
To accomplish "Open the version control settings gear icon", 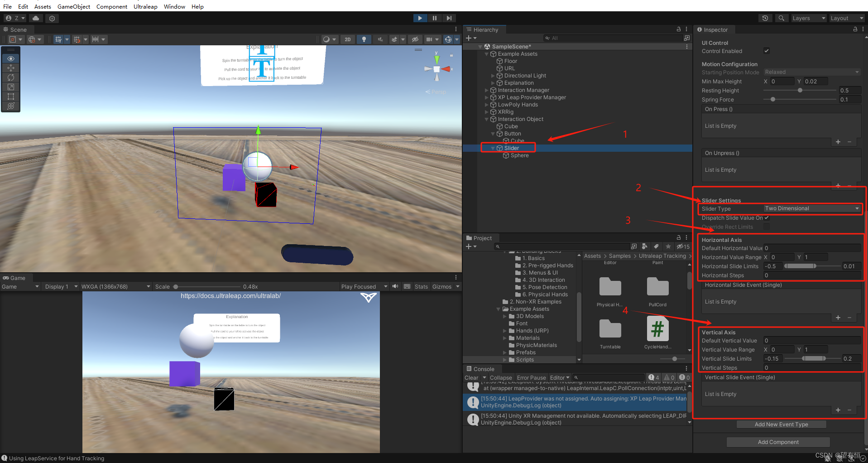I will [x=52, y=18].
